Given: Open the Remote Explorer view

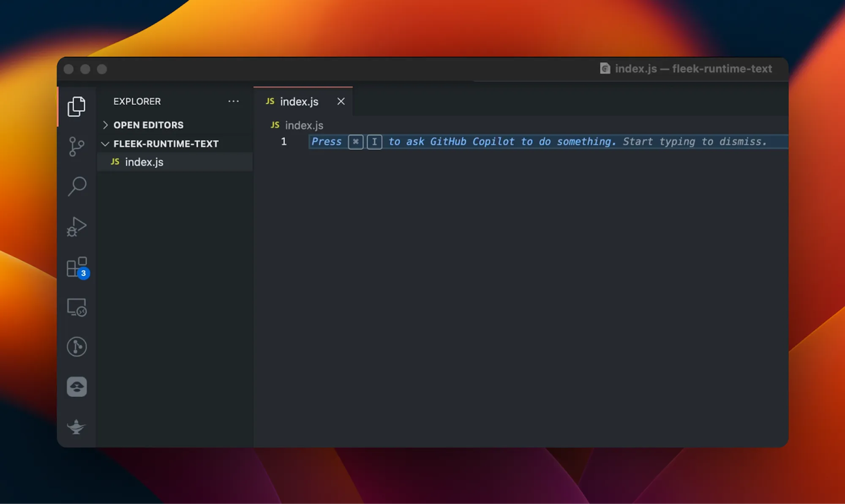Looking at the screenshot, I should (76, 307).
